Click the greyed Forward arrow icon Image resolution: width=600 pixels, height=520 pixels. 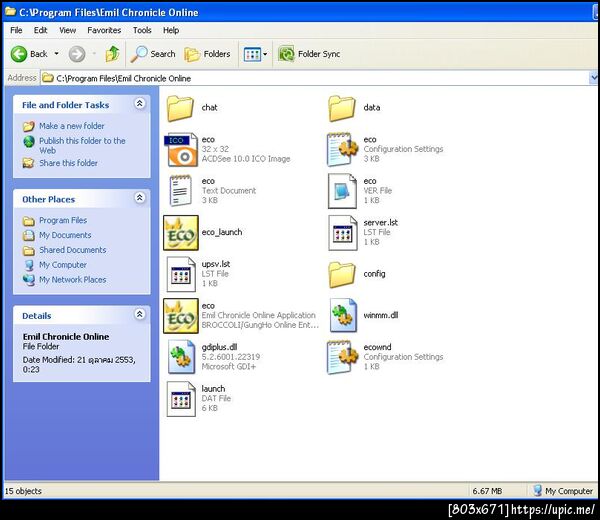pos(77,54)
